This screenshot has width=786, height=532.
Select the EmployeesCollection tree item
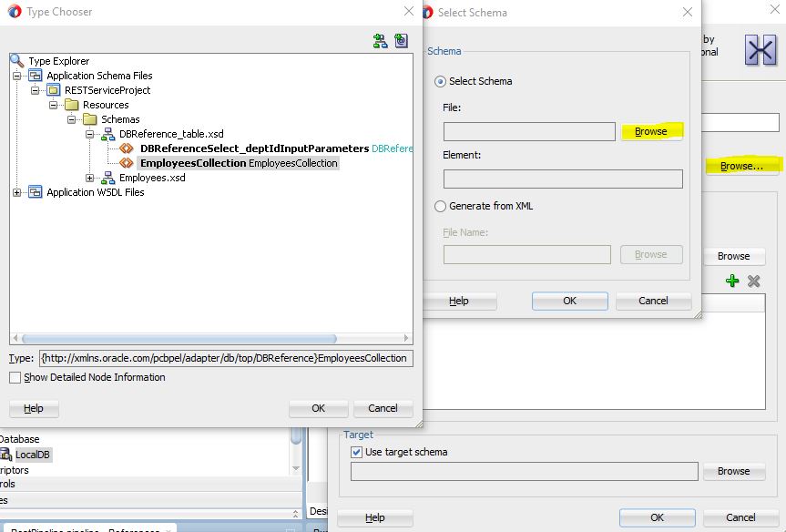coord(239,163)
